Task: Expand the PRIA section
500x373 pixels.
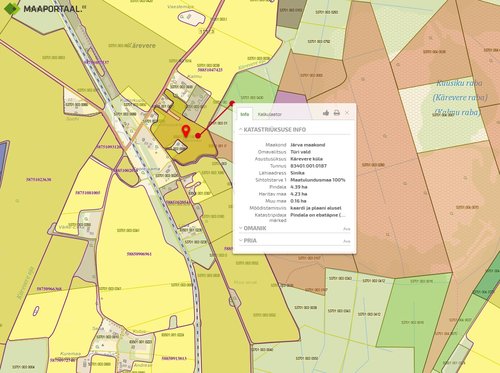Action: (x=248, y=241)
